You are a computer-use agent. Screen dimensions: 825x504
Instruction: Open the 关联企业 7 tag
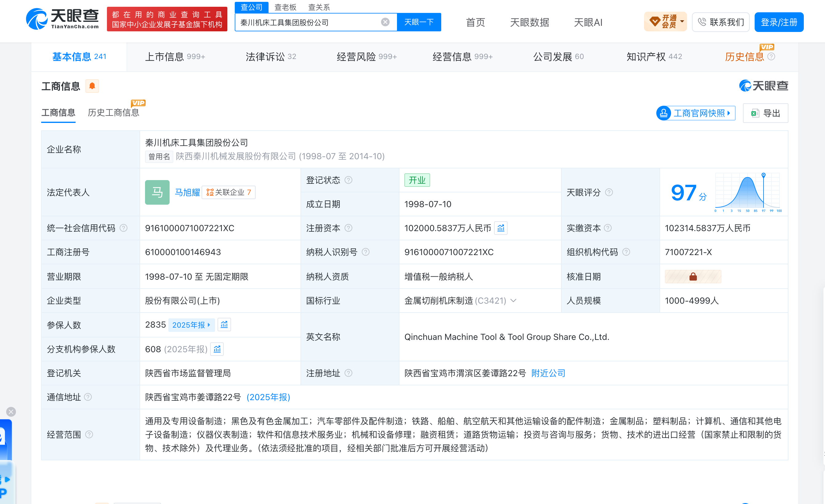pos(229,192)
